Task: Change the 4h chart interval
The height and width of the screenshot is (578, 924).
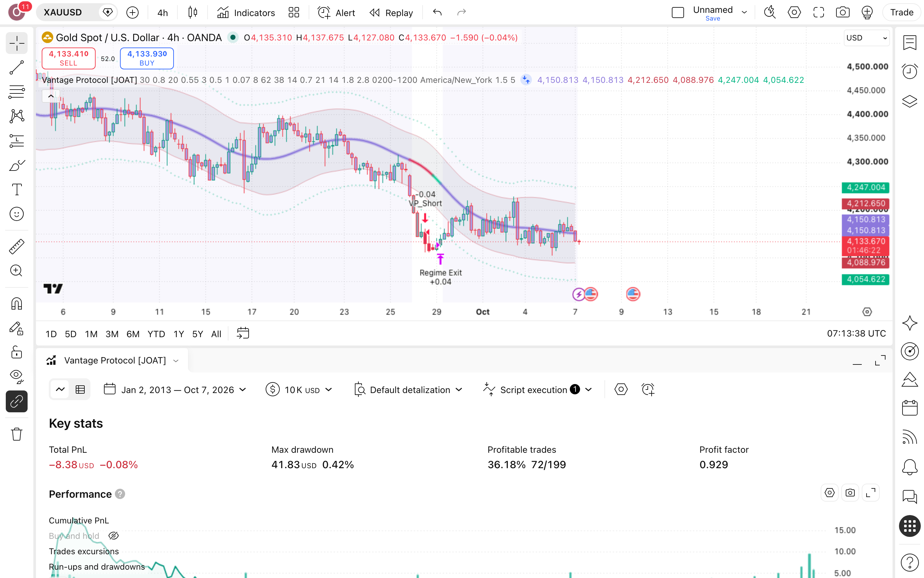Action: pos(163,13)
